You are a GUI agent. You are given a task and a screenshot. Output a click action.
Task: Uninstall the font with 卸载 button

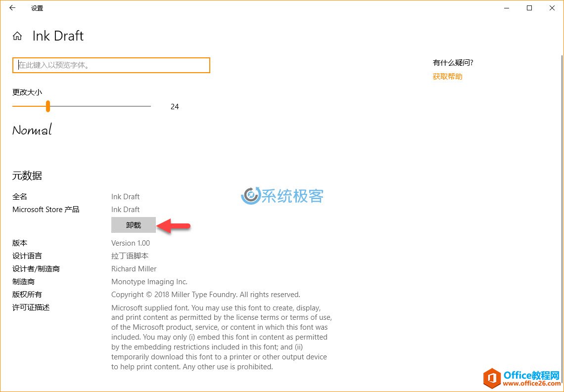[134, 225]
